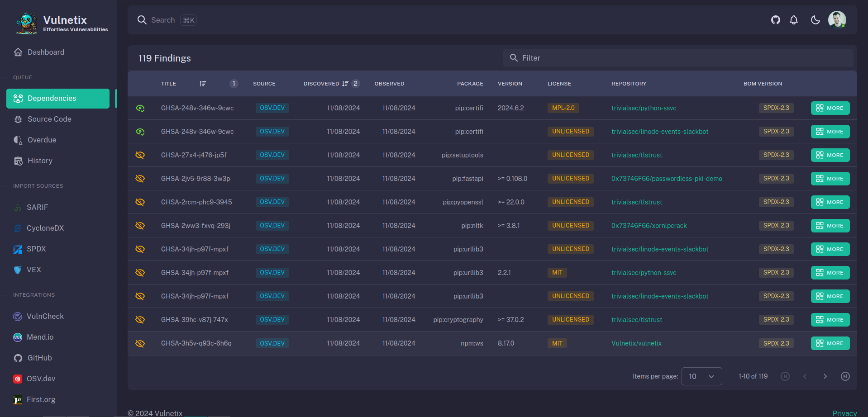Open MORE for npm:ws row
Image resolution: width=868 pixels, height=417 pixels.
(x=830, y=343)
